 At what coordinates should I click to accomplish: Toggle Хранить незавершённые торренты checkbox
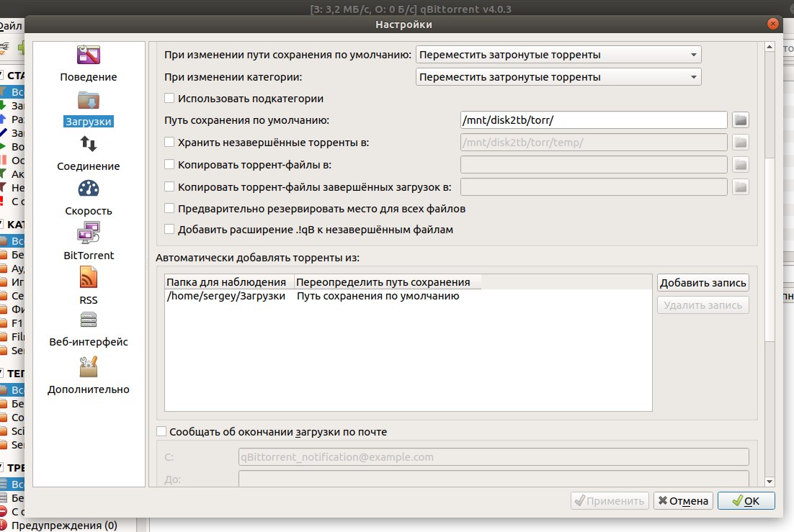[x=169, y=143]
